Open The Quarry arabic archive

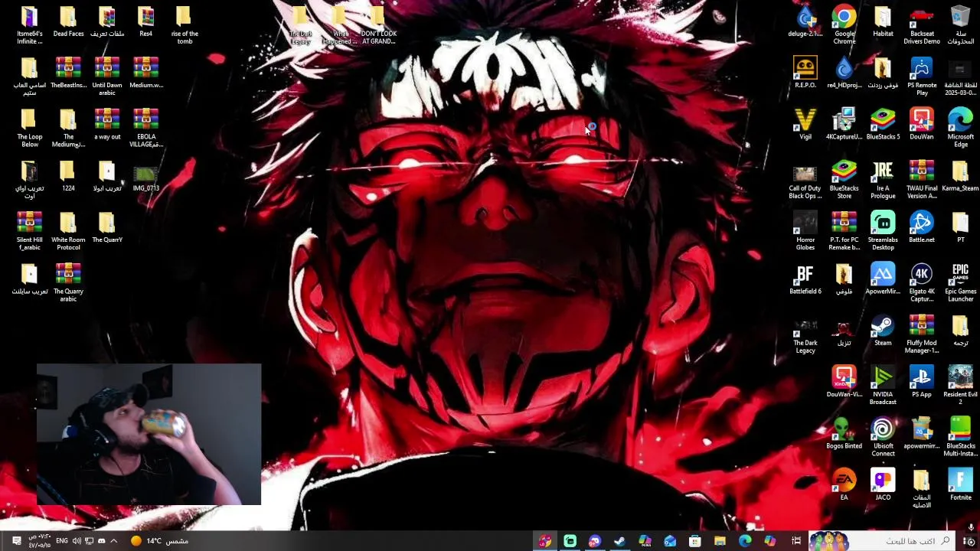click(68, 282)
